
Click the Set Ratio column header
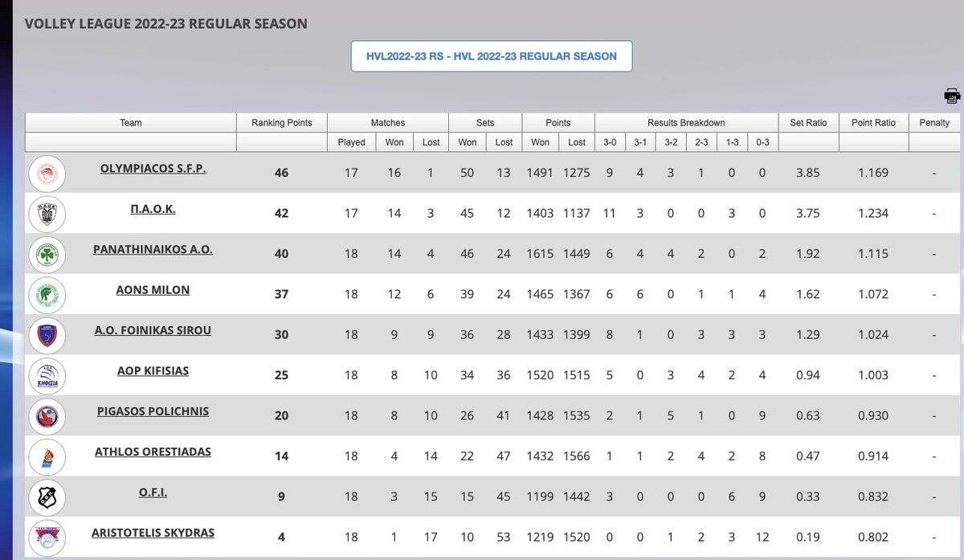[x=808, y=123]
